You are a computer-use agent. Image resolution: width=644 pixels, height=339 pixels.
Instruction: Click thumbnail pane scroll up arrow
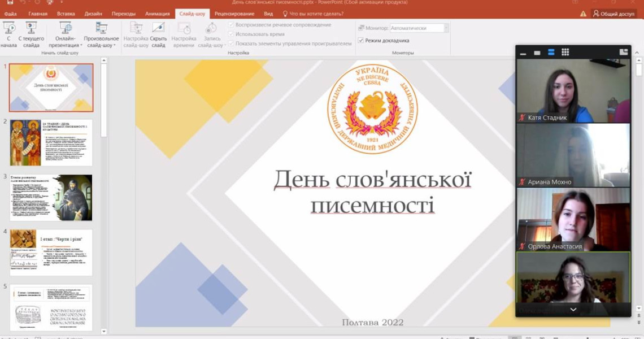click(104, 60)
